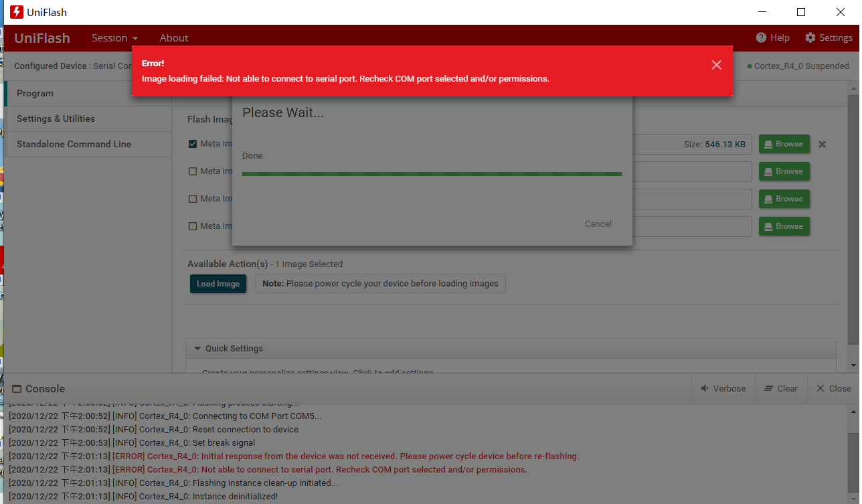Screen dimensions: 862x504
Task: Click the fourth Meta Image file path field
Action: 692,226
